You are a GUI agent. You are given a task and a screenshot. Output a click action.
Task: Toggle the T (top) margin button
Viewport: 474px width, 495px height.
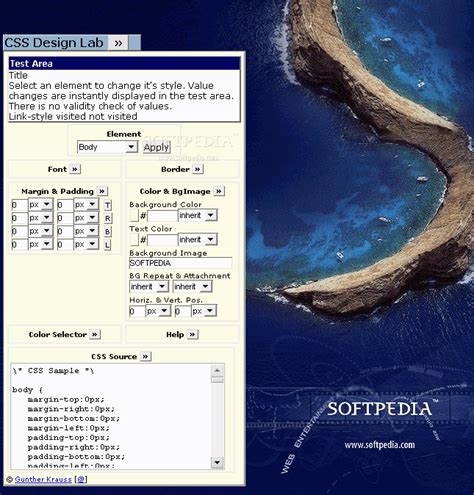point(107,205)
